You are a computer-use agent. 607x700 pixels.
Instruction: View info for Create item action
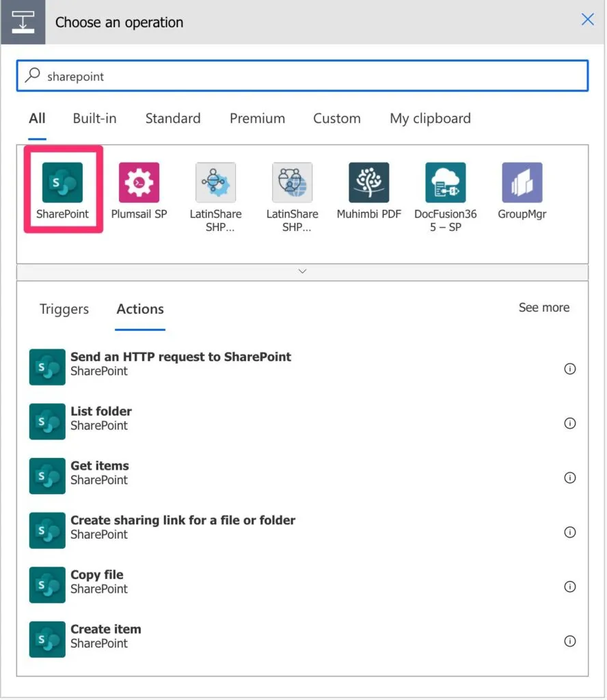(x=569, y=641)
